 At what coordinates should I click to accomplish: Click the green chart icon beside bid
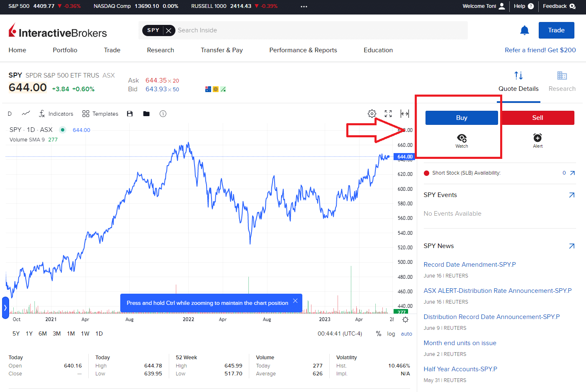(223, 89)
